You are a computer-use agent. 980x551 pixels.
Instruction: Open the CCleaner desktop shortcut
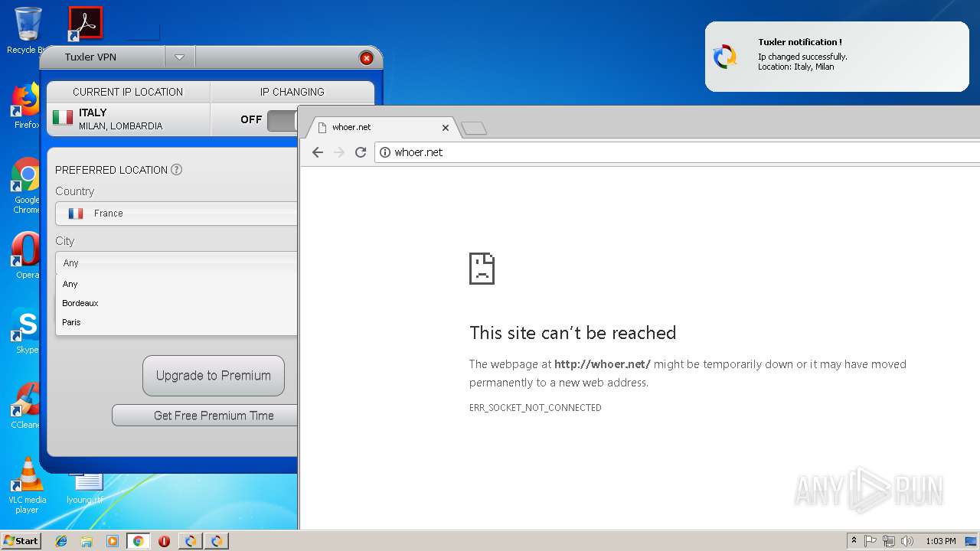[x=26, y=406]
